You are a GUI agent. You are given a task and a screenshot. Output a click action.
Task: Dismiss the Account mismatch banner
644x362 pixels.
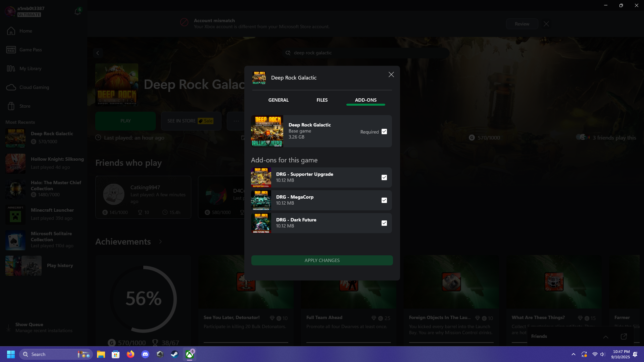click(x=546, y=24)
